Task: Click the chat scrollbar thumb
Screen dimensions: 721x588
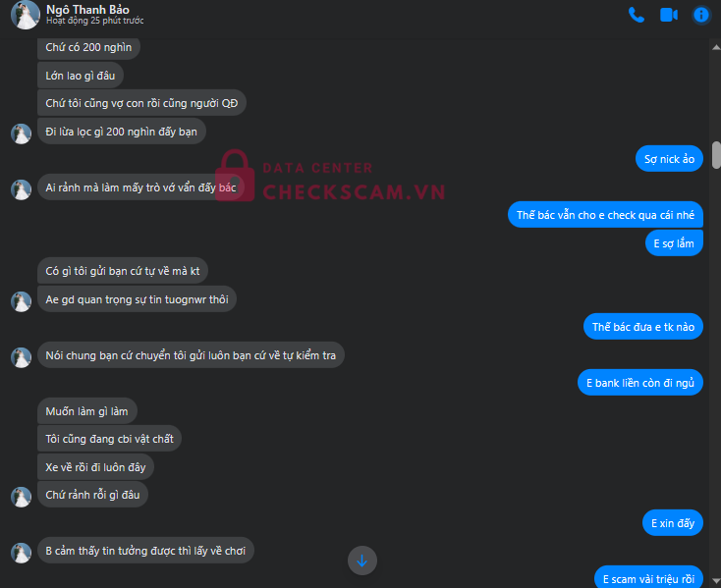Action: (716, 155)
